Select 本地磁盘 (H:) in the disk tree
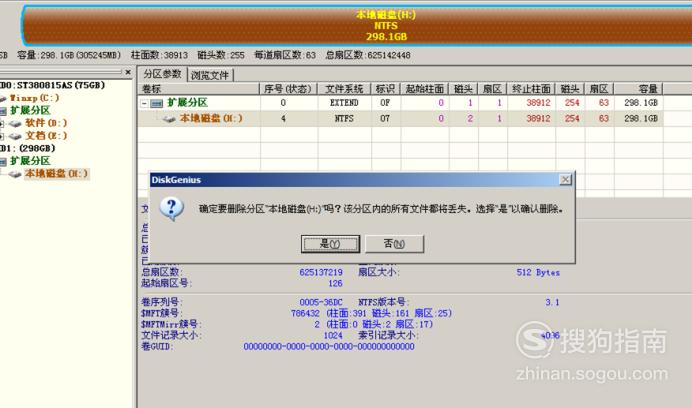692x408 pixels. coord(56,174)
